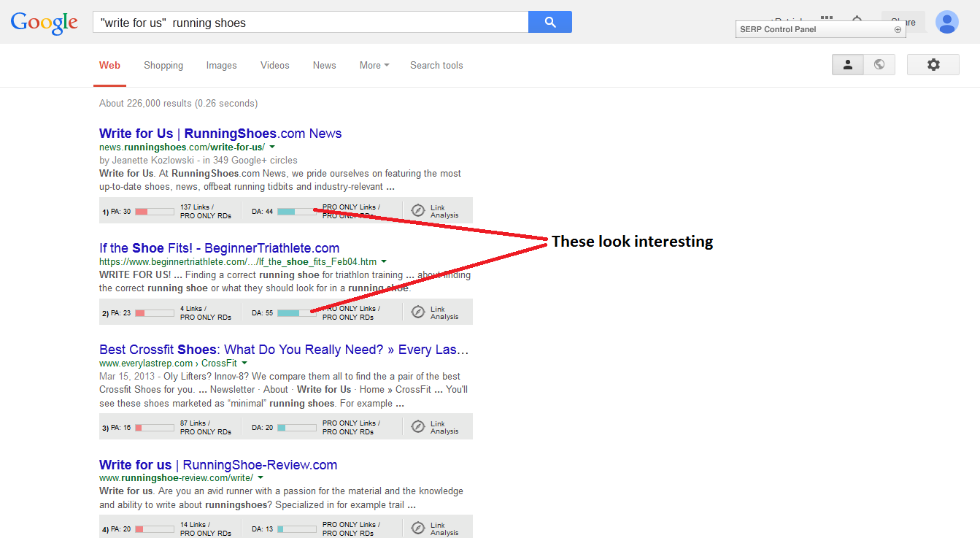Screen dimensions: 980x538
Task: Click Link Analysis compass icon for result 2
Action: click(418, 312)
